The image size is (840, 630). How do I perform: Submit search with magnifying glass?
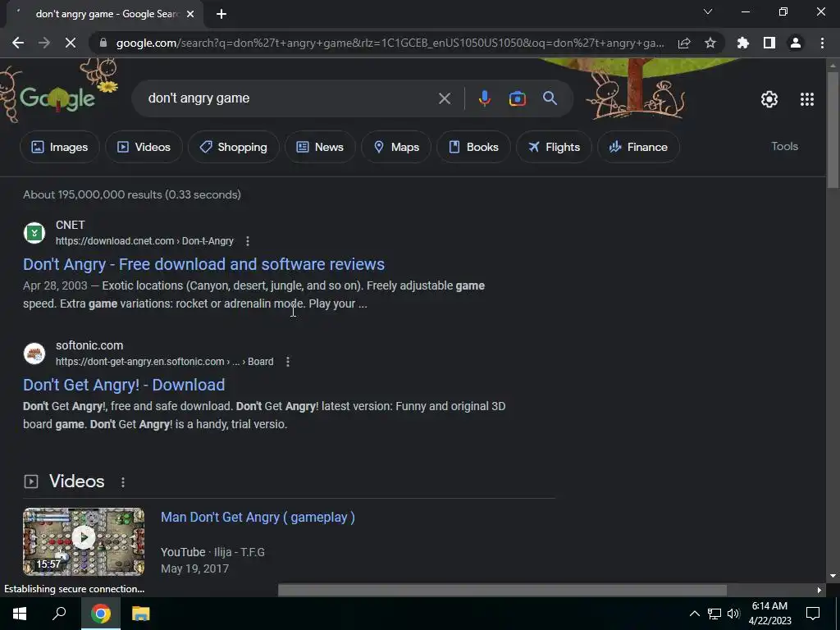point(550,98)
